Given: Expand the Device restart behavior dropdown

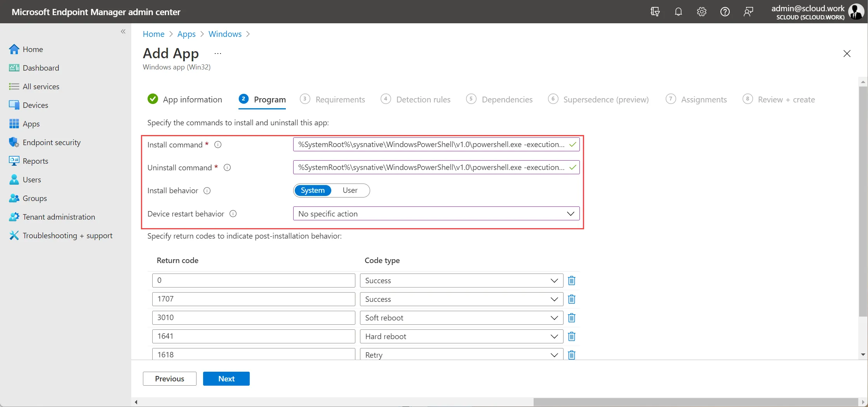Looking at the screenshot, I should (436, 214).
